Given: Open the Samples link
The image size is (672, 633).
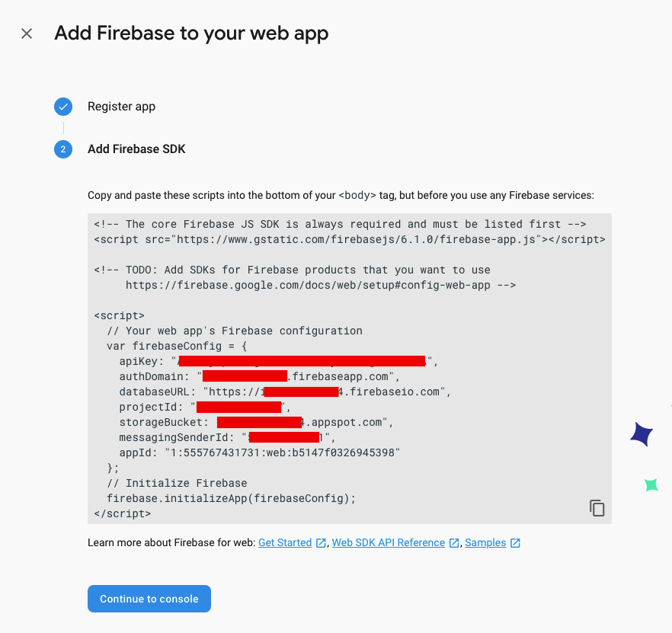Looking at the screenshot, I should [485, 542].
